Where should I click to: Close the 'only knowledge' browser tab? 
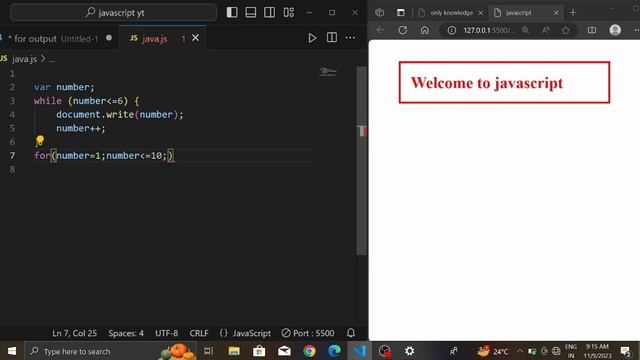pyautogui.click(x=480, y=13)
